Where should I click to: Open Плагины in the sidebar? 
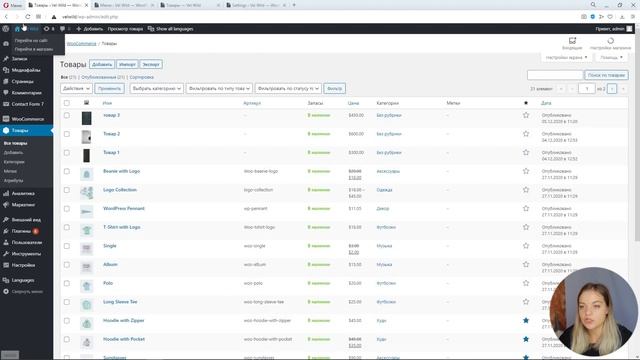point(21,231)
